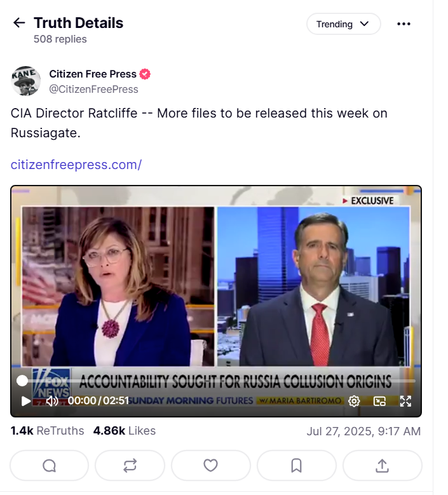Enable picture-in-picture mode

click(x=379, y=401)
